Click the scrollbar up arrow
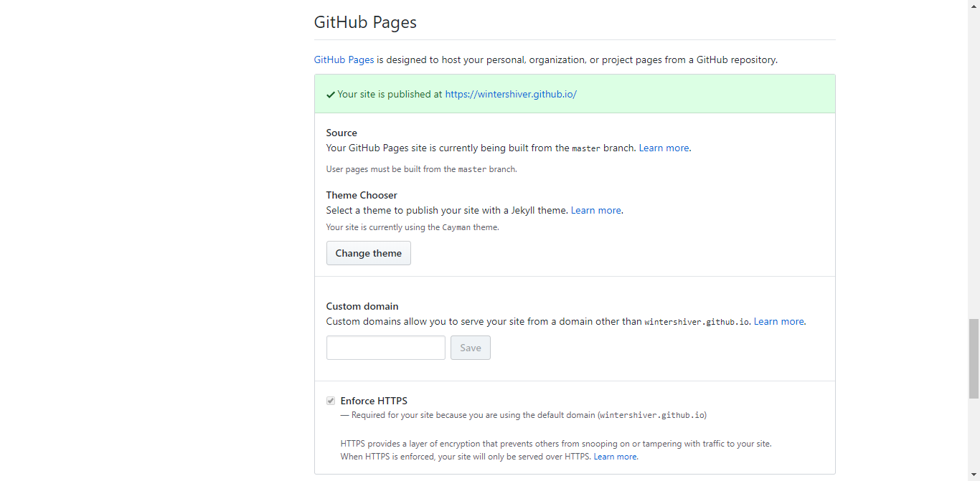The image size is (980, 481). (x=974, y=5)
